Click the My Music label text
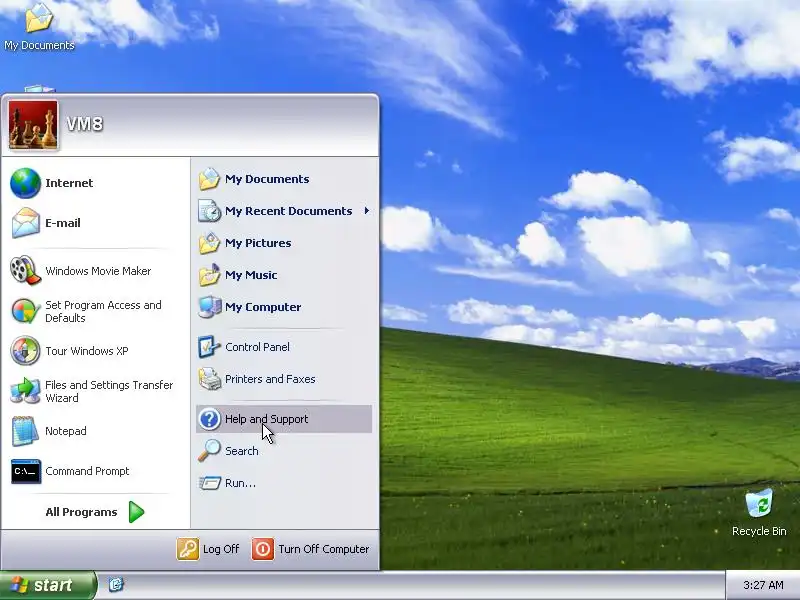This screenshot has width=800, height=600. point(251,275)
